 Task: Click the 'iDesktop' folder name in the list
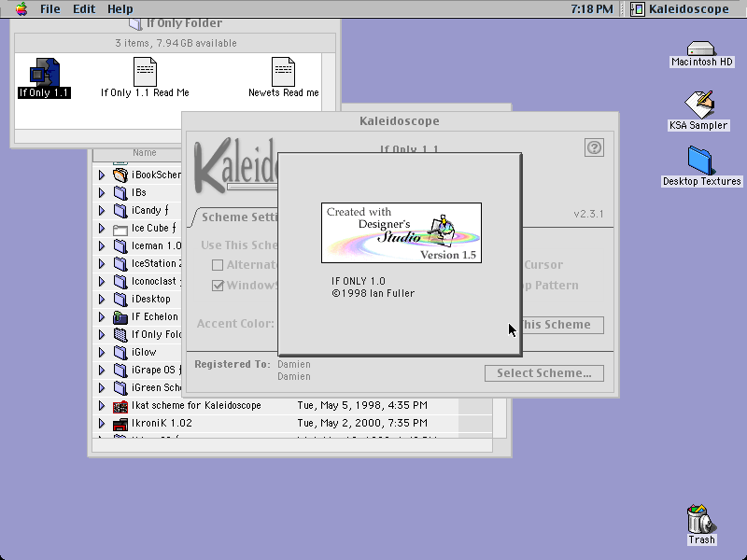[x=151, y=299]
